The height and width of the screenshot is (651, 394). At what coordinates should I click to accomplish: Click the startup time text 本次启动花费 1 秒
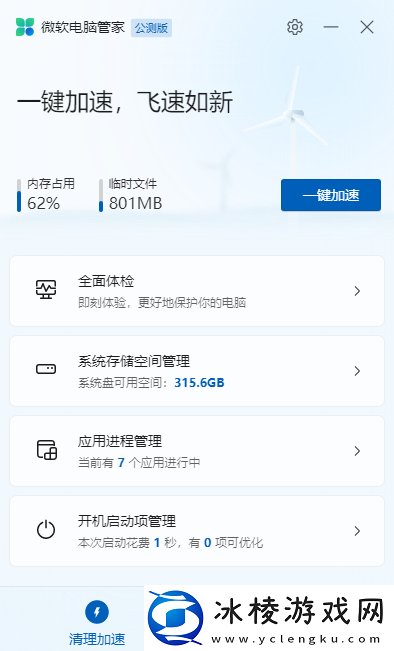127,543
